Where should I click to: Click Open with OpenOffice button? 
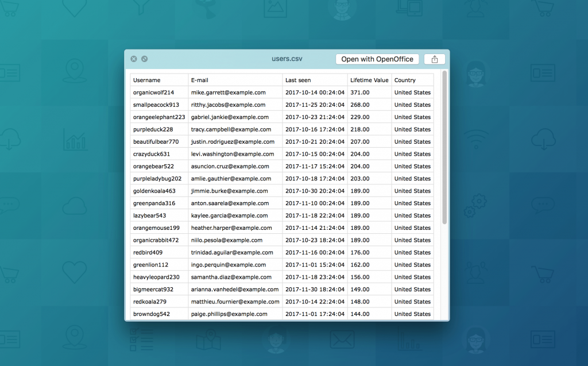pyautogui.click(x=377, y=59)
